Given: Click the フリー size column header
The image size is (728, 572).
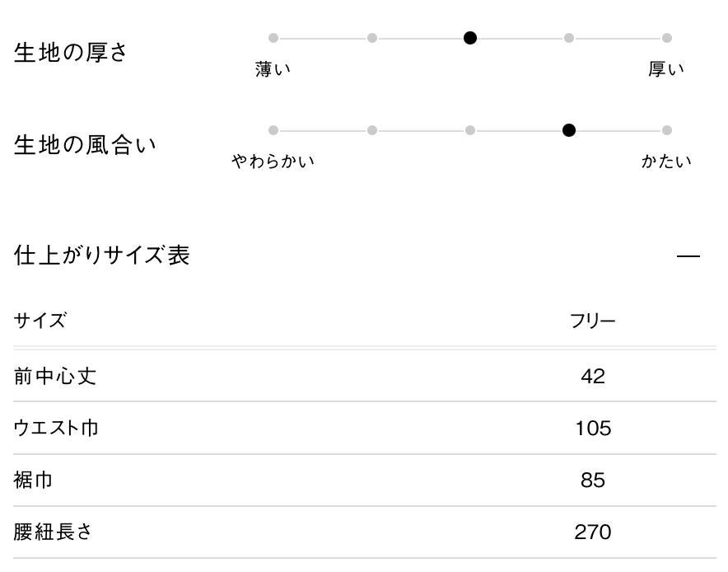Looking at the screenshot, I should [592, 321].
